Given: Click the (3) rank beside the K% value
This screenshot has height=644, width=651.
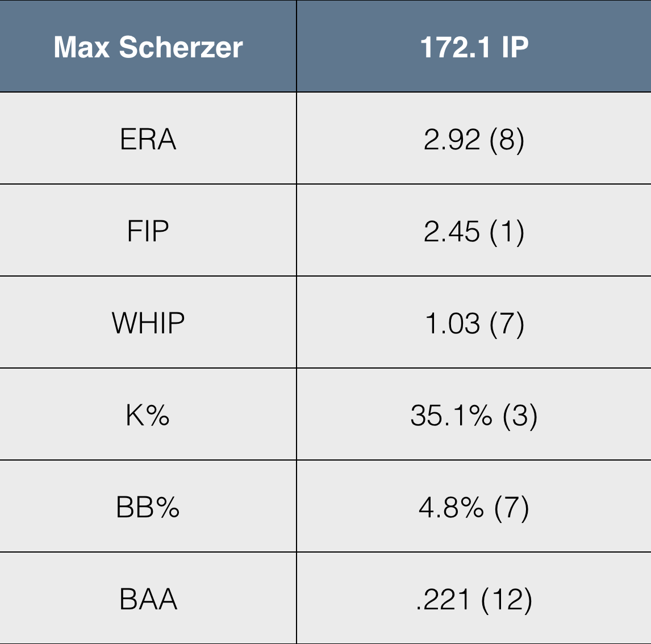Looking at the screenshot, I should (x=520, y=415).
